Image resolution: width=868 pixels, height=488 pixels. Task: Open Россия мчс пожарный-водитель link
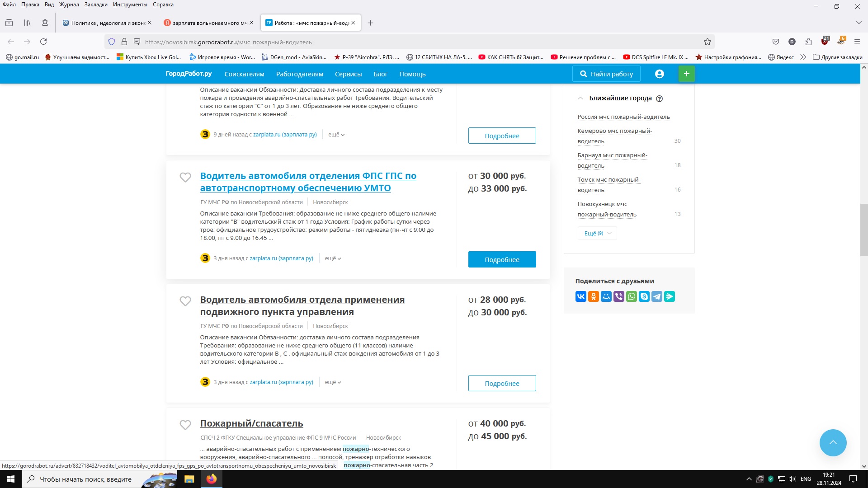623,117
